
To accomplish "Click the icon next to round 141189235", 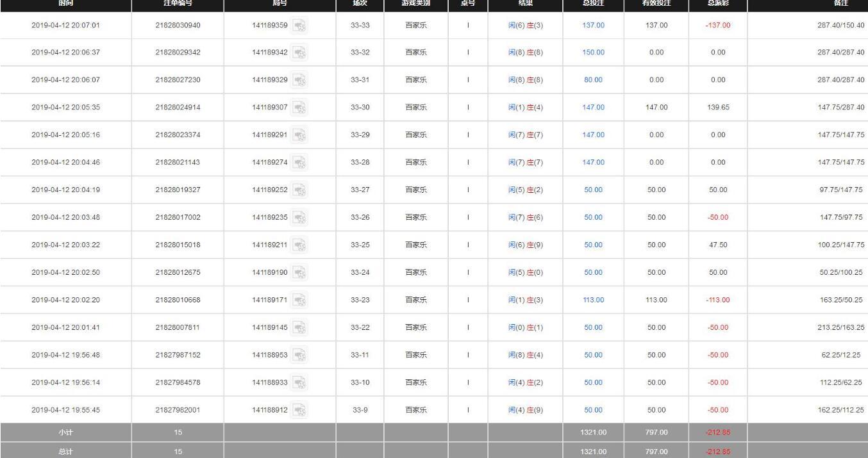I will coord(299,217).
